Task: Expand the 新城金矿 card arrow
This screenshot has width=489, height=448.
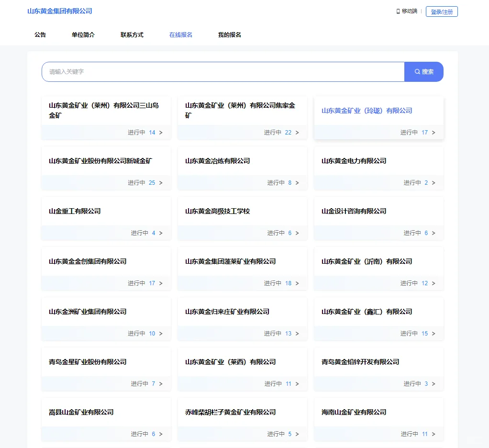Action: coord(161,183)
